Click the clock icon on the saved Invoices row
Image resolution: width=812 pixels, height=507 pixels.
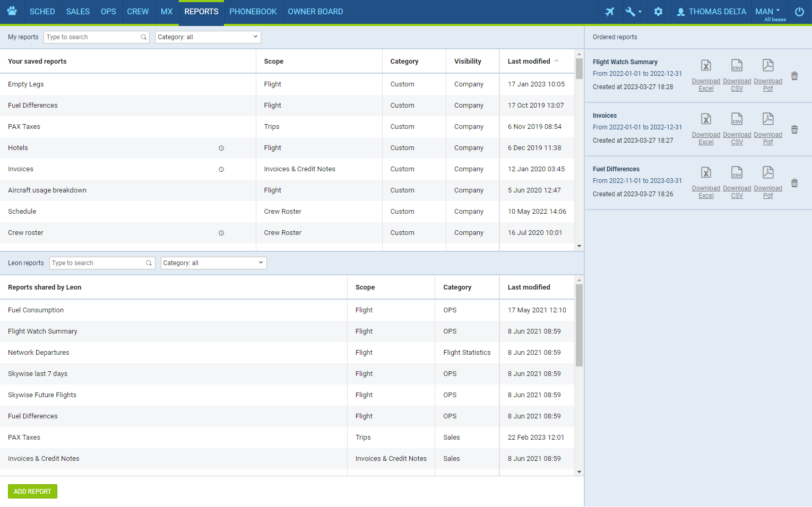221,170
